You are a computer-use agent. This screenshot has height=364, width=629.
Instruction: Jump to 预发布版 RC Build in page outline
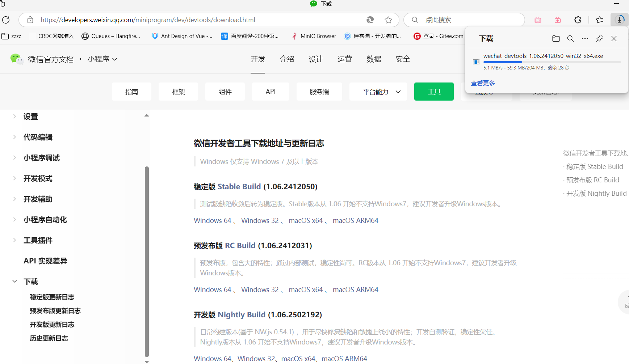[592, 180]
